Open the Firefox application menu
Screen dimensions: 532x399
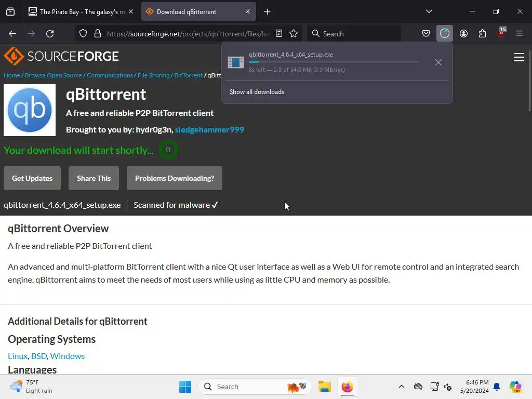[x=520, y=34]
